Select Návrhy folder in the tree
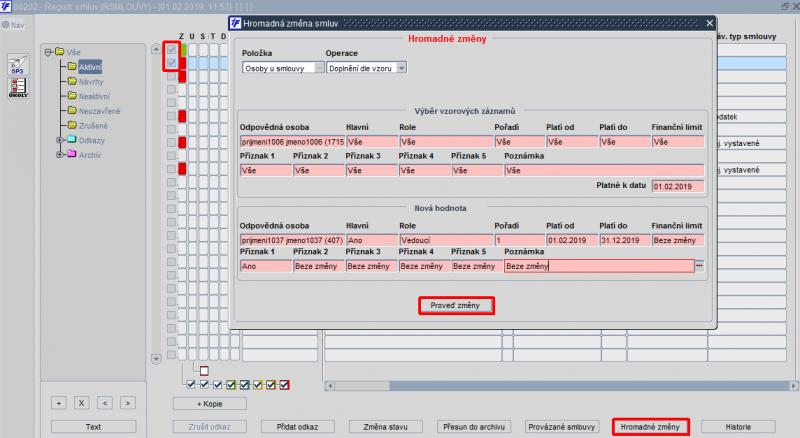Image resolution: width=800 pixels, height=438 pixels. (91, 82)
